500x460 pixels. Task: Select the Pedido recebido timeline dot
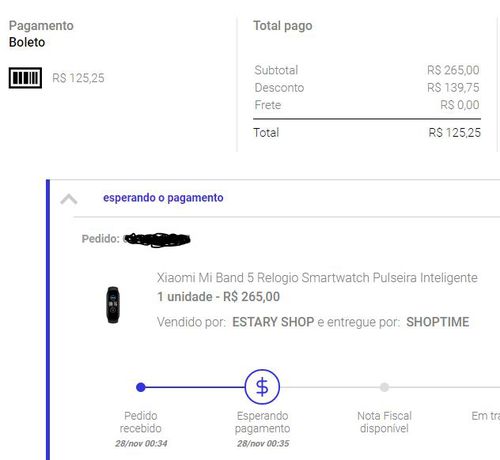(141, 387)
